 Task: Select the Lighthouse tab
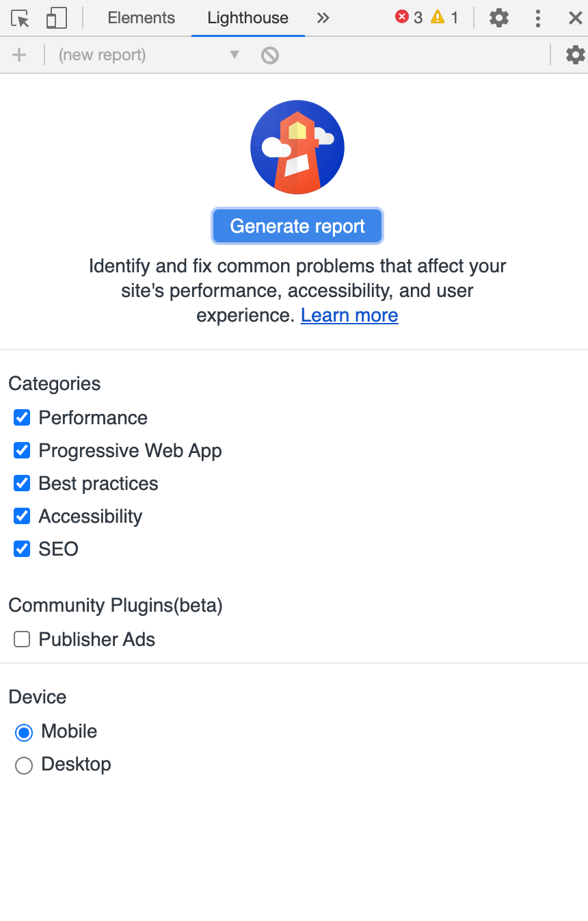coord(248,18)
